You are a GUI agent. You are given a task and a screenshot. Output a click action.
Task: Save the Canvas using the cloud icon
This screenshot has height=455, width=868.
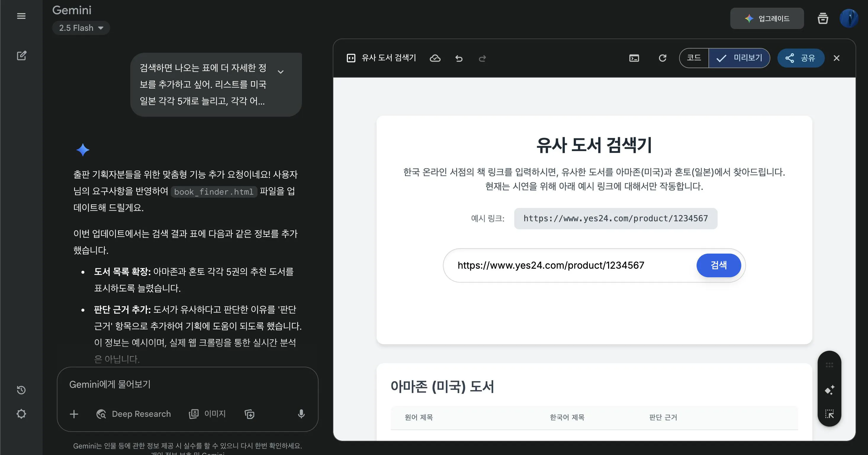[x=435, y=58]
